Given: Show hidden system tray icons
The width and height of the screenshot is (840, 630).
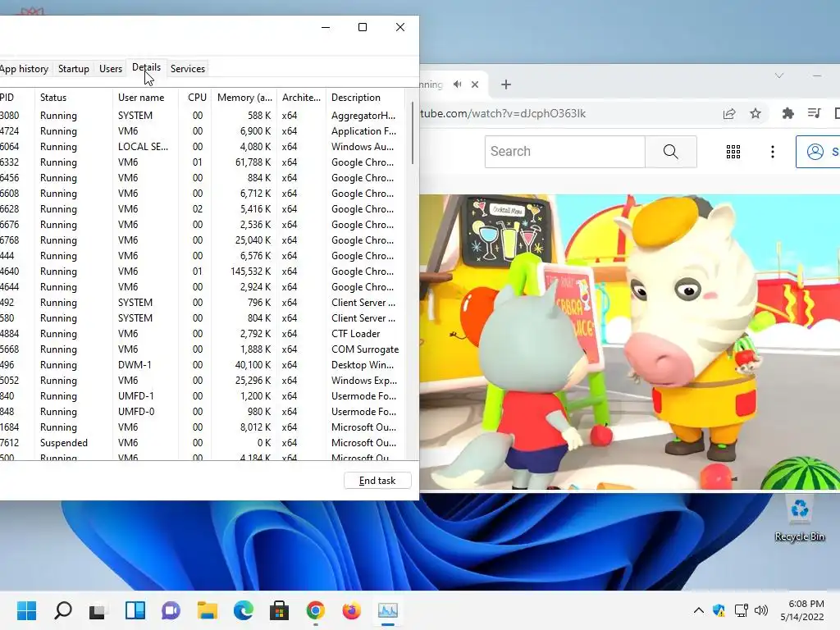Looking at the screenshot, I should coord(699,610).
